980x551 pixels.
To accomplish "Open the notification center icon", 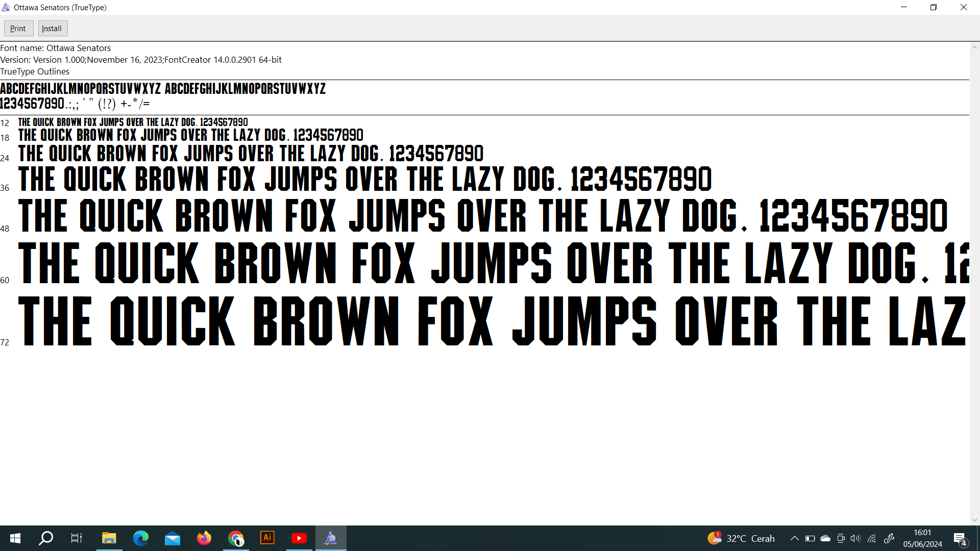I will (x=960, y=538).
